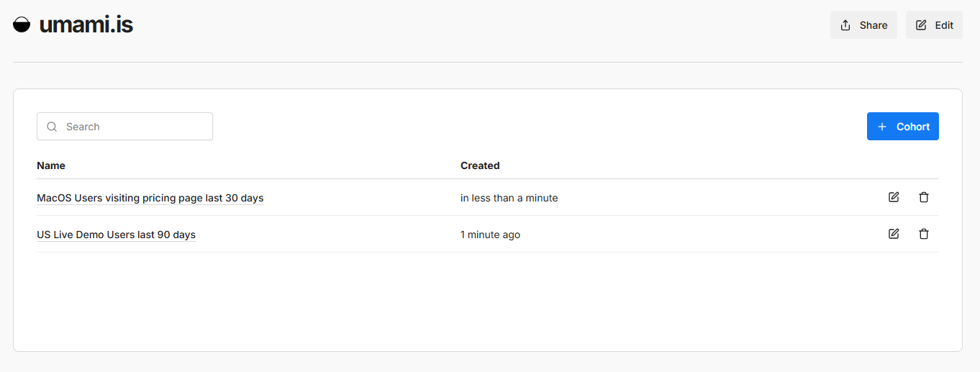Screen dimensions: 980x372
Task: Add a new Cohort
Action: point(903,127)
